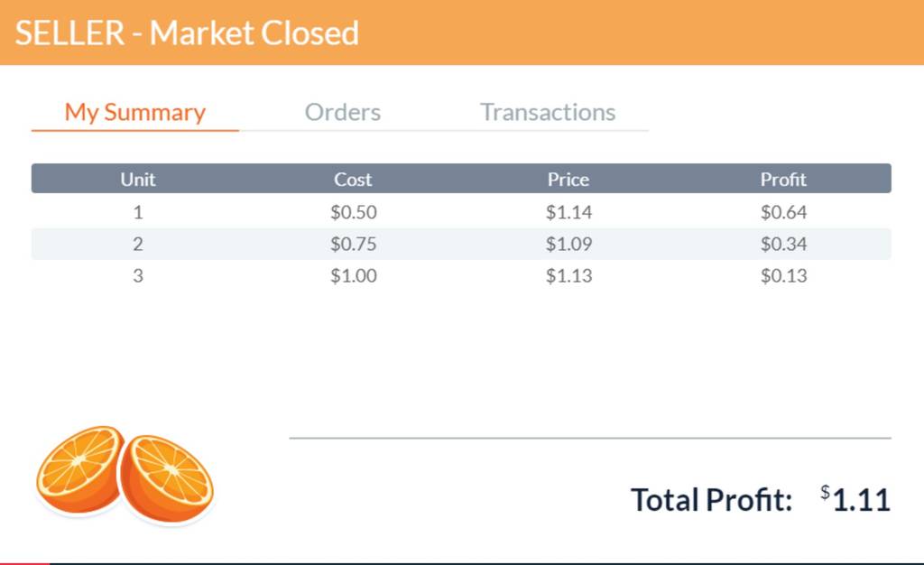
Task: Click the $0.75 cost cell
Action: 354,244
